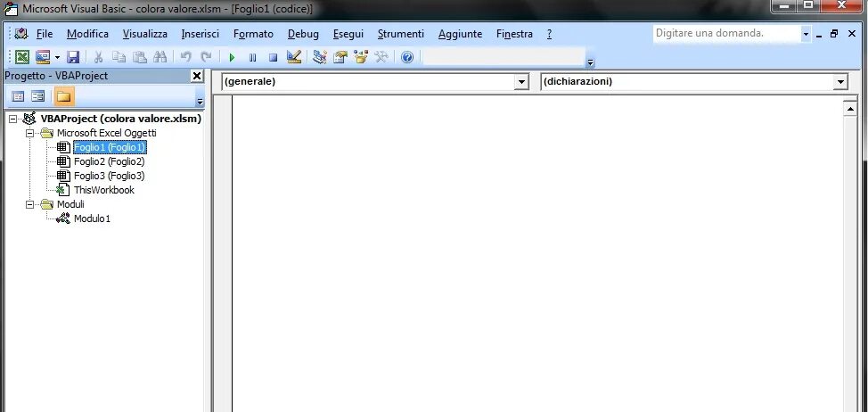
Task: Click the Paste clipboard icon
Action: [x=140, y=57]
